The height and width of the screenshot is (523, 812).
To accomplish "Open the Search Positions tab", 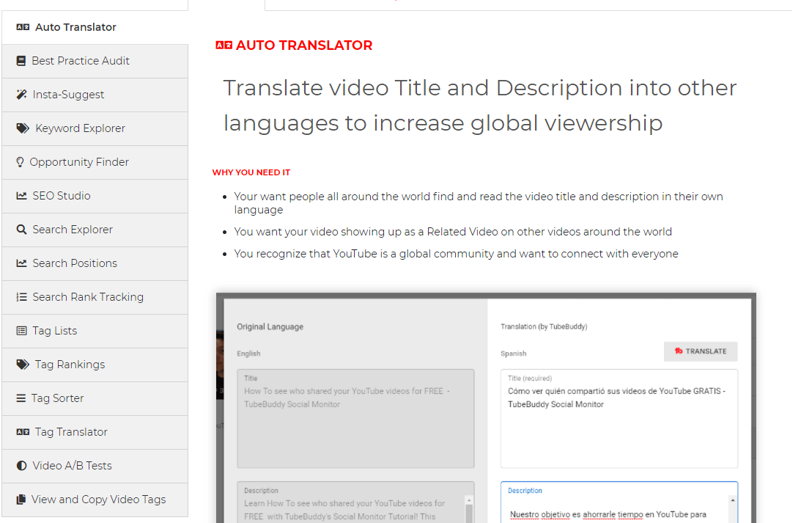I will pyautogui.click(x=75, y=263).
